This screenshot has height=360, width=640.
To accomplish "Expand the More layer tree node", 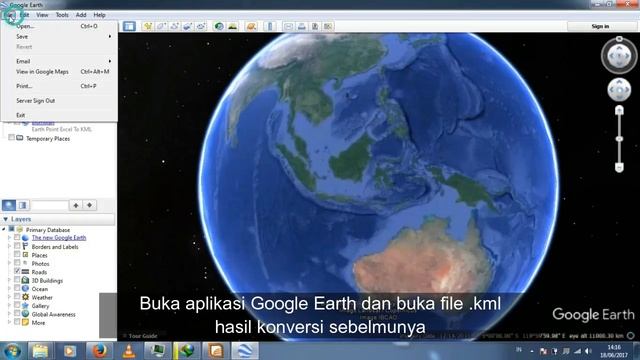I will (9, 322).
